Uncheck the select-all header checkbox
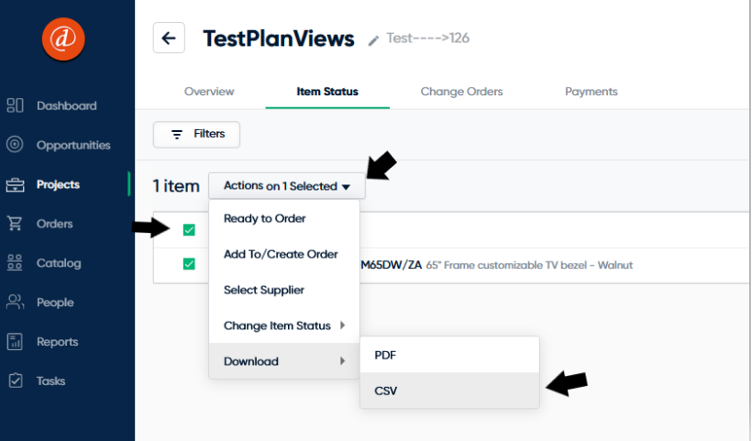Viewport: 752px width, 441px height. [189, 230]
